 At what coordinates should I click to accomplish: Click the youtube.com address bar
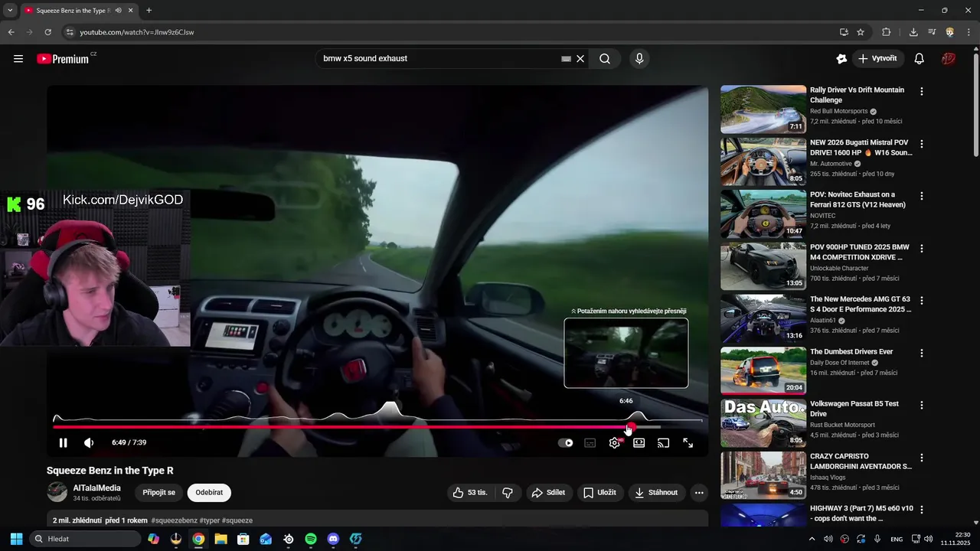click(x=452, y=32)
